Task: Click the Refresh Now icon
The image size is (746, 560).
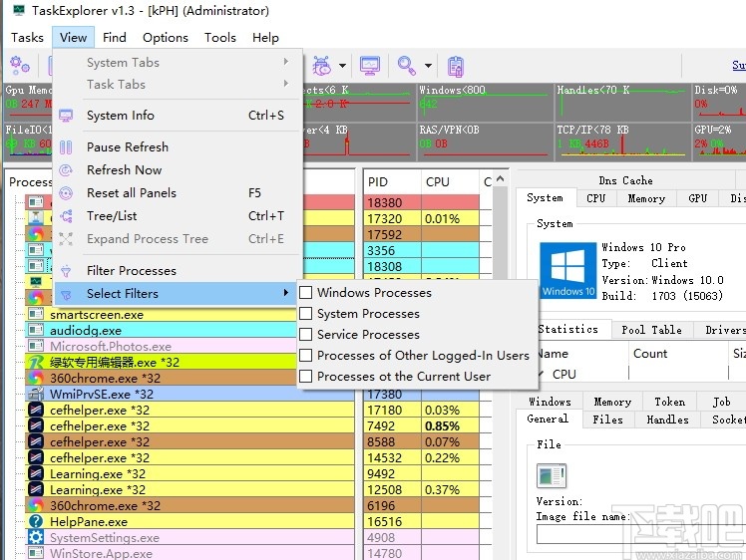Action: (66, 170)
